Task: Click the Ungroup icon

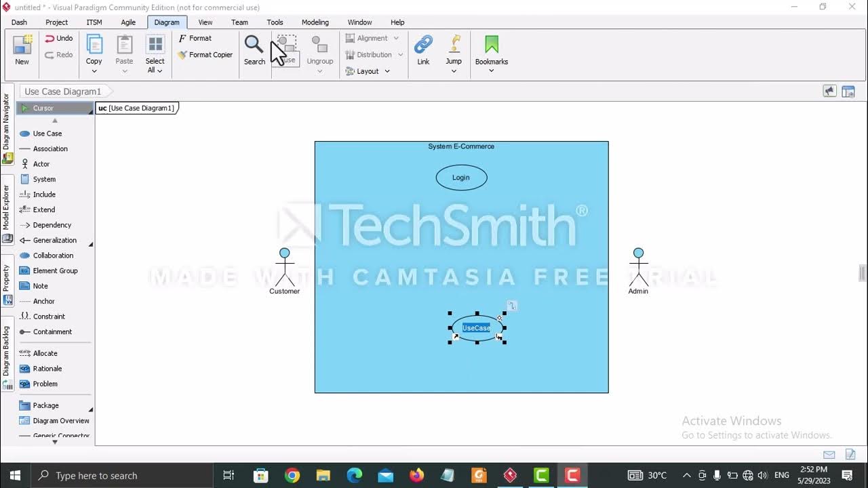Action: [x=319, y=45]
